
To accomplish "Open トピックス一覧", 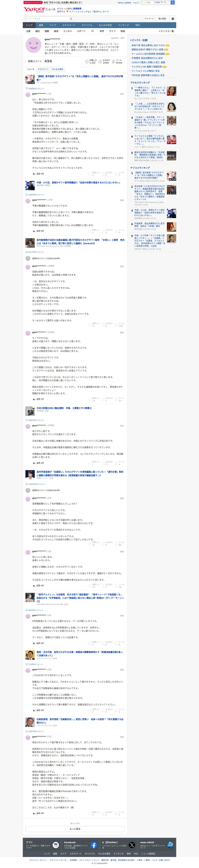I will pyautogui.click(x=166, y=31).
